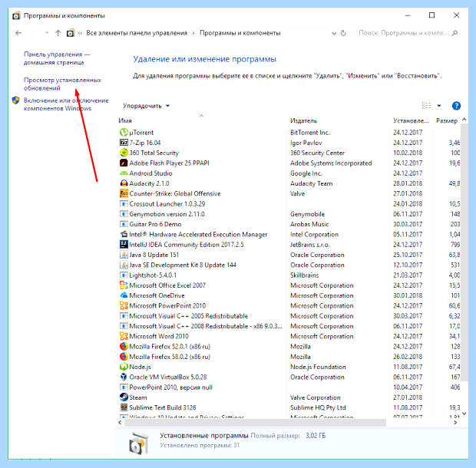
Task: Select Microsoft Visual C++ 2005 Redistributable
Action: coord(289,316)
